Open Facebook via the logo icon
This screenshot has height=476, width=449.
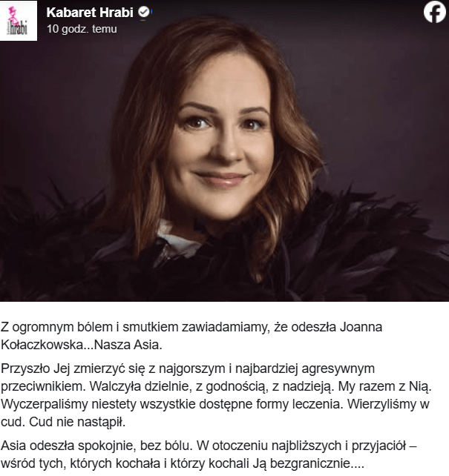pos(435,12)
